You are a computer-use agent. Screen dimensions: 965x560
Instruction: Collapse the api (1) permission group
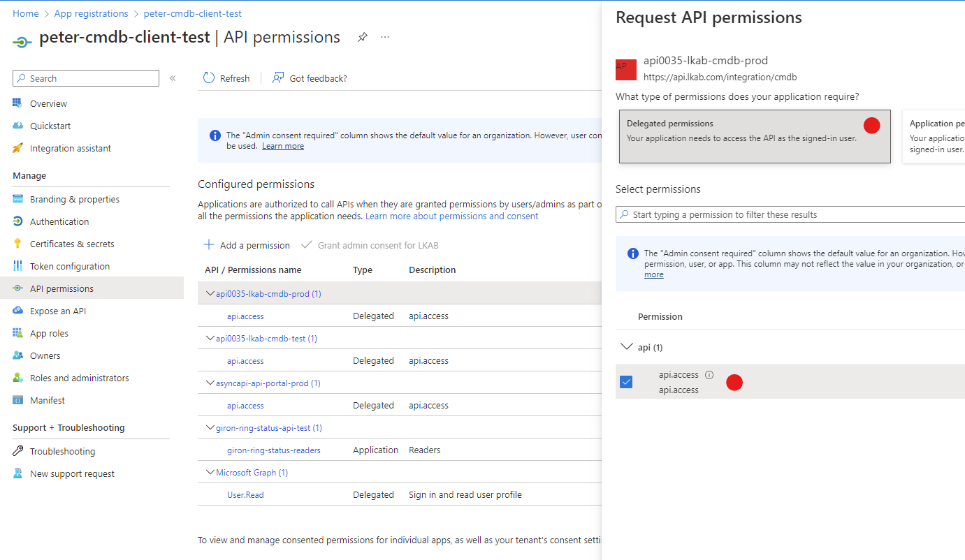click(627, 346)
